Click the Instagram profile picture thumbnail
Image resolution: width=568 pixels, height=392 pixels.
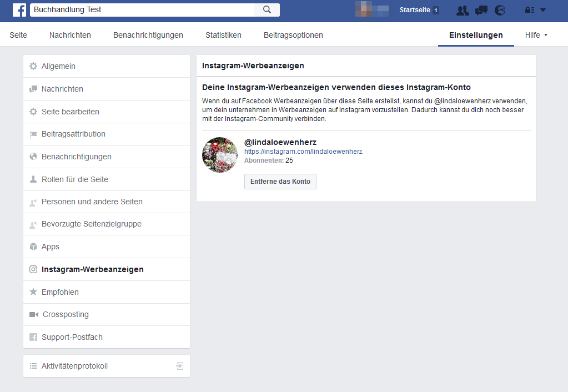click(220, 155)
